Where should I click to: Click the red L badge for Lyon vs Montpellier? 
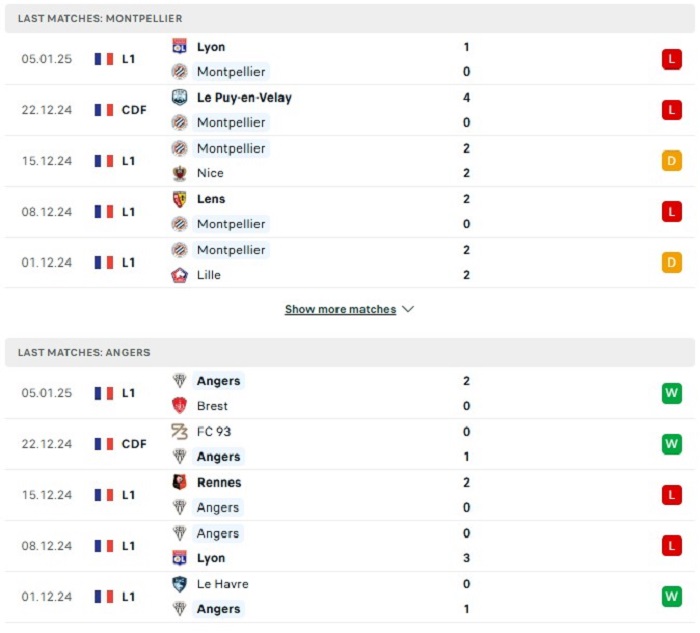[672, 59]
